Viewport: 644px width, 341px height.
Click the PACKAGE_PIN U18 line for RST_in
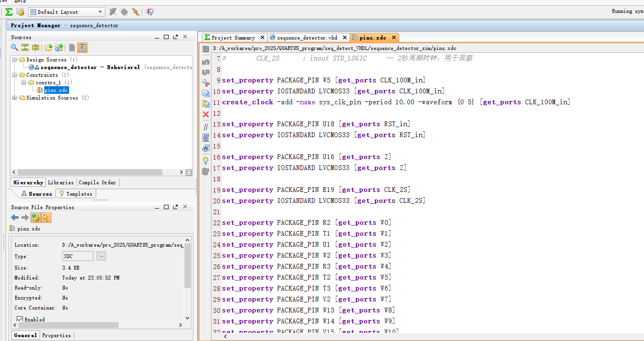pos(316,124)
